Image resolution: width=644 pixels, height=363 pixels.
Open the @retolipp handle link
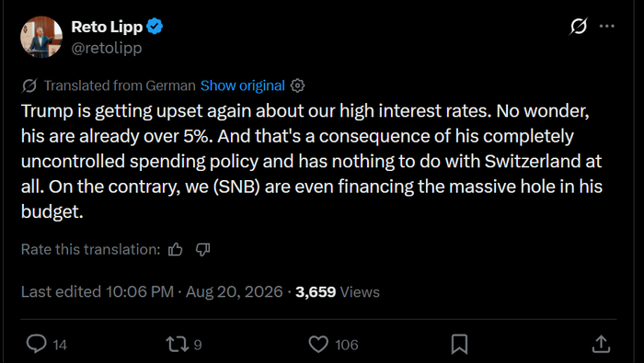107,48
